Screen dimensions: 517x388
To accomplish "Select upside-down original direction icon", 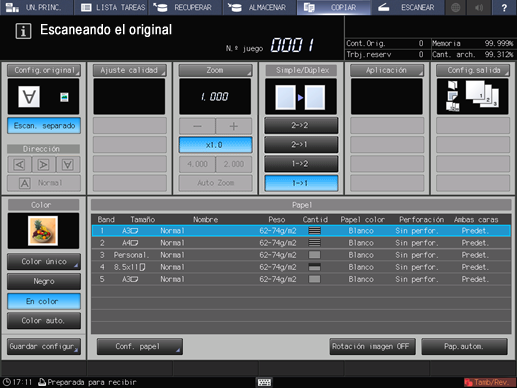I will click(x=68, y=164).
